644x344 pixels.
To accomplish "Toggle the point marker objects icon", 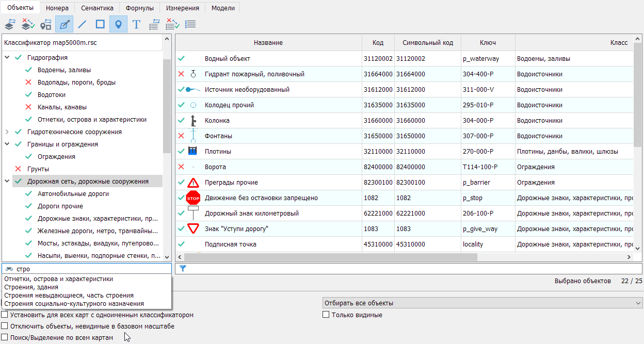I will tap(118, 24).
